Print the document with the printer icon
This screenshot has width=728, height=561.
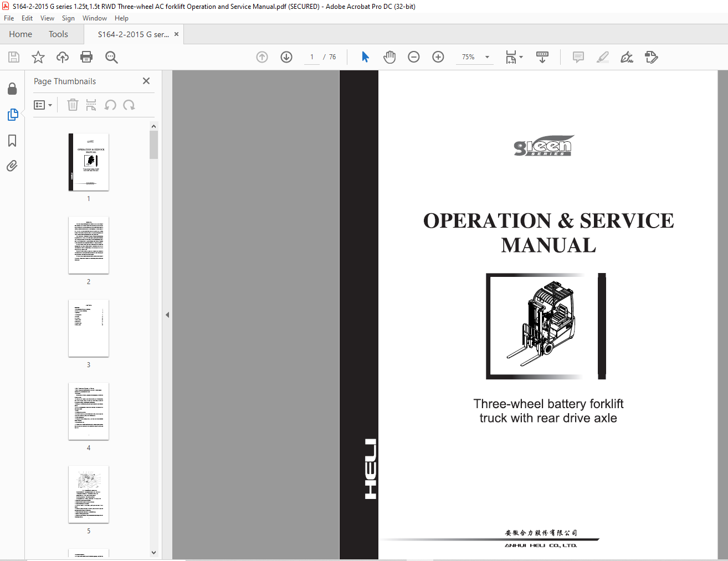[86, 57]
